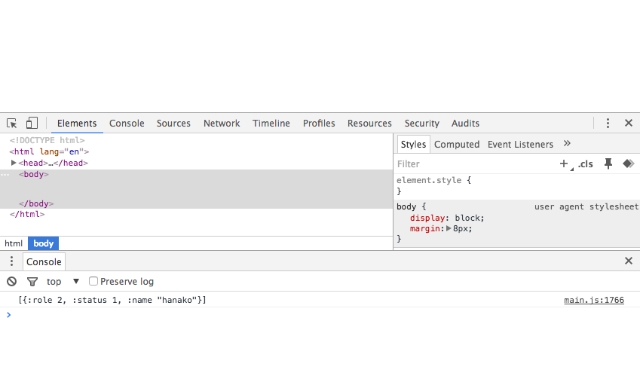
Task: Switch to the Network tab
Action: point(222,123)
